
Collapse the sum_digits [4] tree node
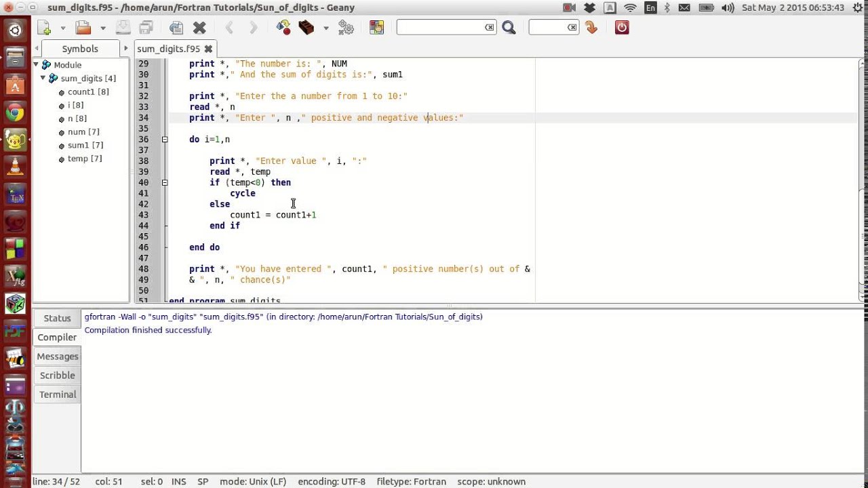pyautogui.click(x=43, y=79)
